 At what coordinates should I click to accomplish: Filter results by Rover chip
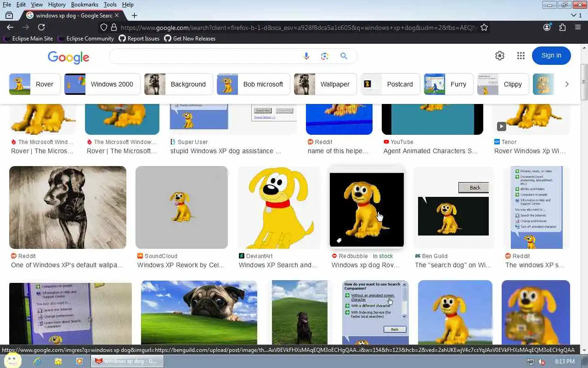[x=35, y=84]
